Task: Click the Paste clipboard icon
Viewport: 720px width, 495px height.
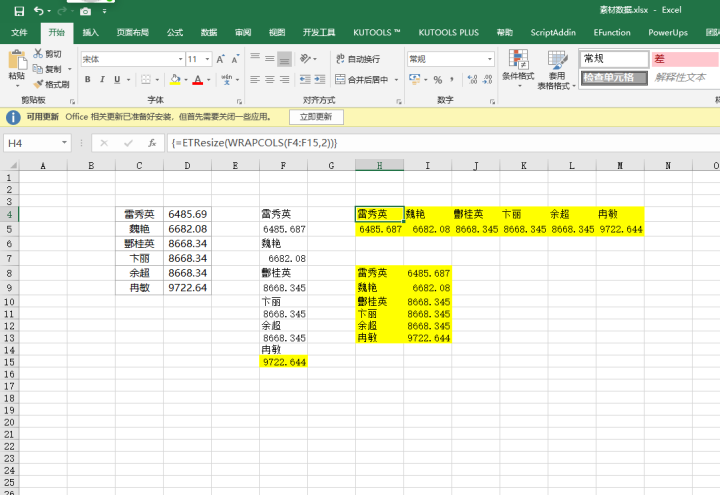Action: (17, 61)
